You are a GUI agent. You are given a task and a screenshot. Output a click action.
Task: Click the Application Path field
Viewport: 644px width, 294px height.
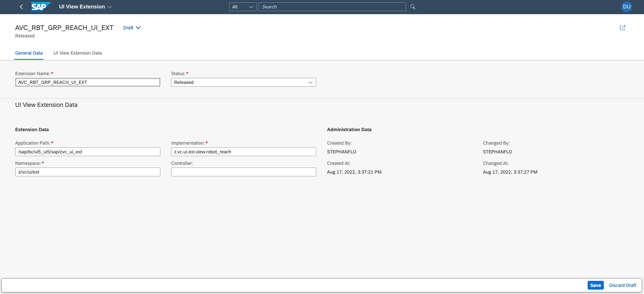click(x=88, y=152)
